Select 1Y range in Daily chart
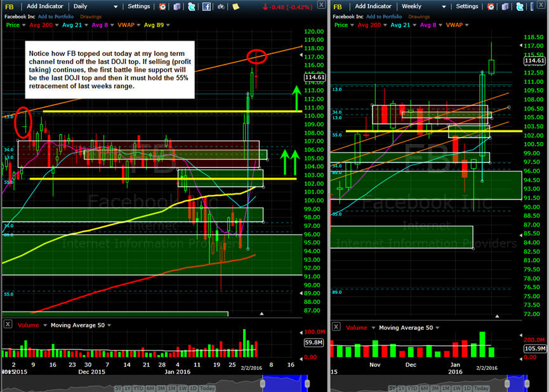549x392 pixels. click(128, 388)
